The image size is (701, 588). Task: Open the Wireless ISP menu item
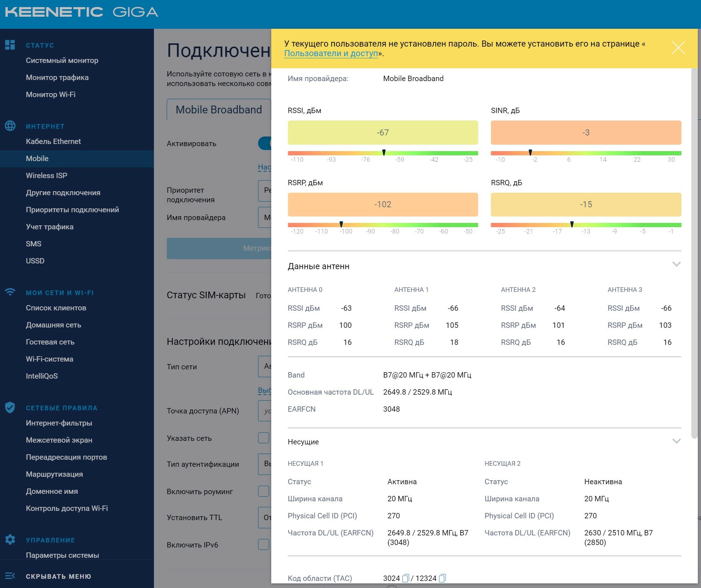point(47,176)
